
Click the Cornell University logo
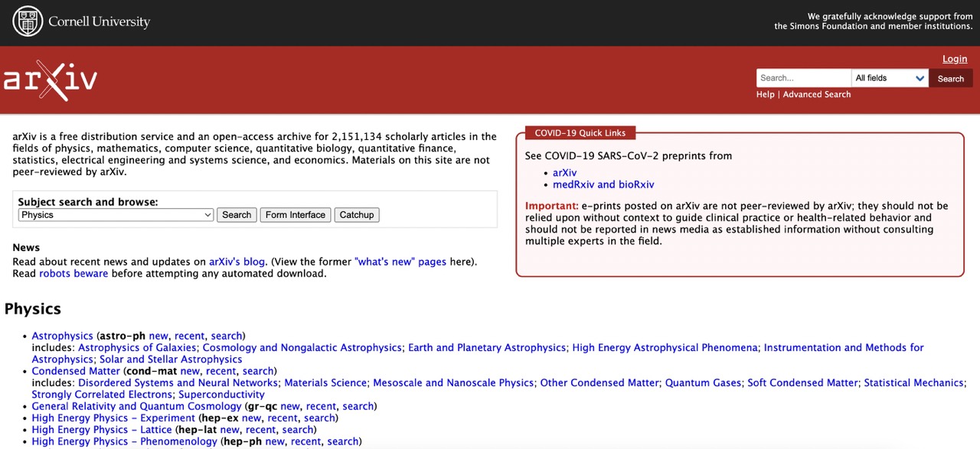[x=81, y=21]
